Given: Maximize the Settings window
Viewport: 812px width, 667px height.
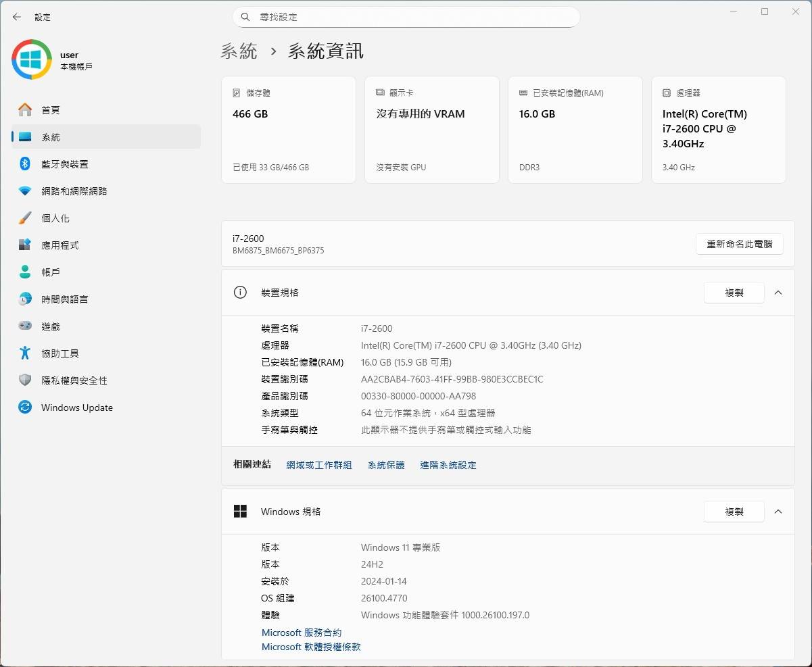Looking at the screenshot, I should pos(765,11).
